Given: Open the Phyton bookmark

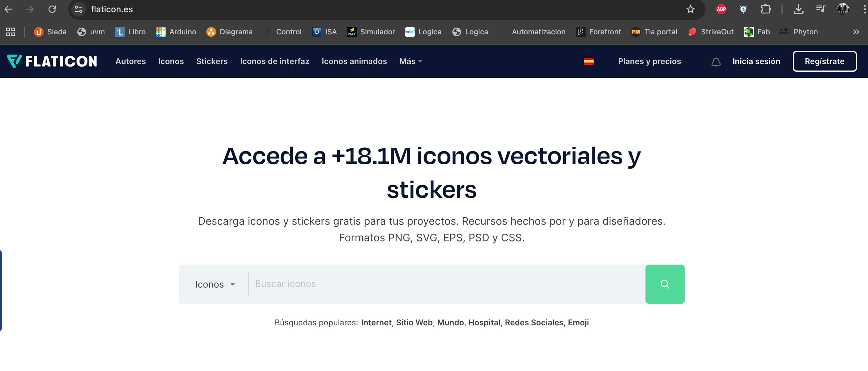Looking at the screenshot, I should (799, 32).
